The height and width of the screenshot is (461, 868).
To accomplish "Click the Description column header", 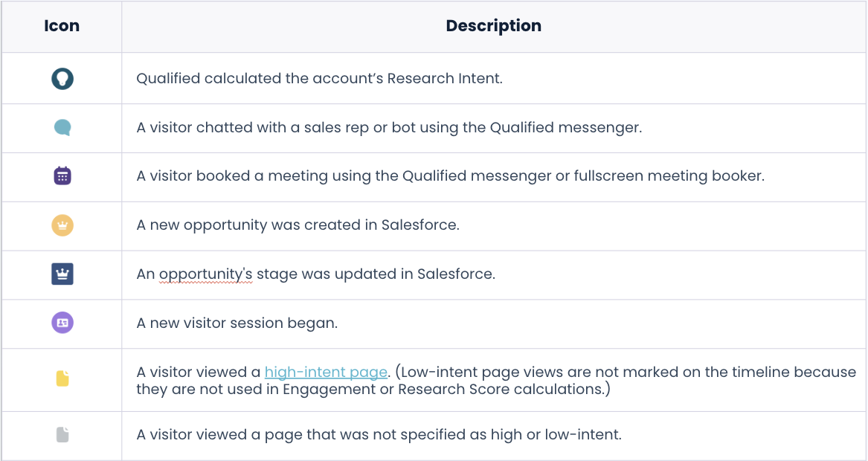I will pos(494,26).
